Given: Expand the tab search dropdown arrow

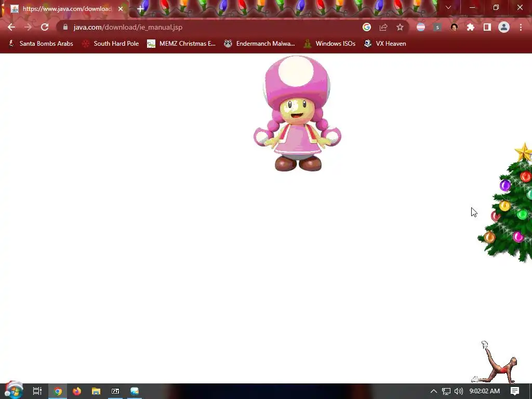Looking at the screenshot, I should [448, 7].
